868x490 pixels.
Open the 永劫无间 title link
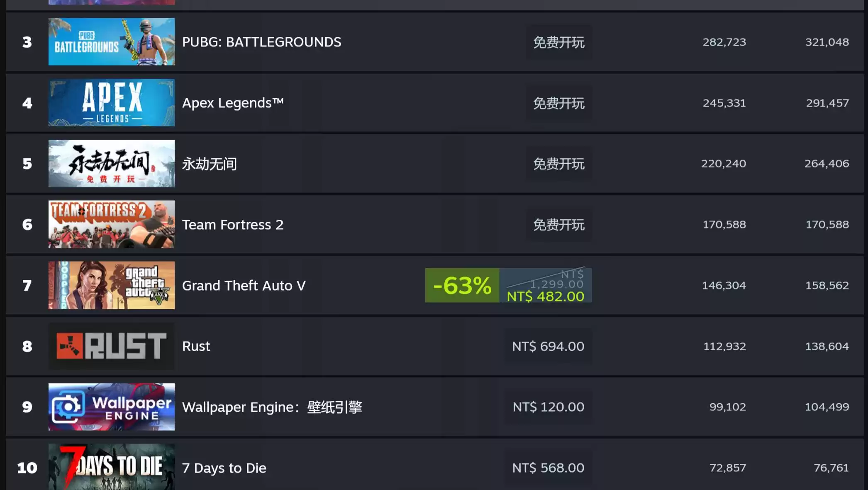pos(210,164)
